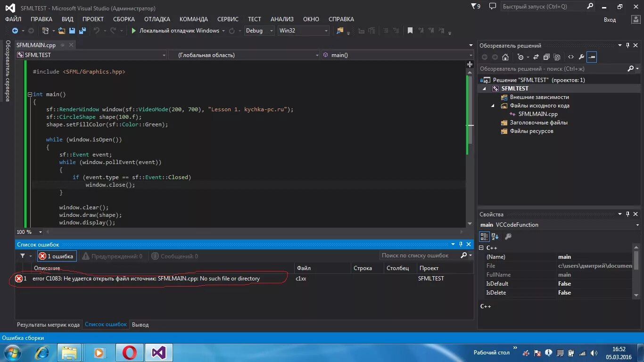Open the СЕРВИС menu
Image resolution: width=644 pixels, height=362 pixels.
tap(228, 19)
